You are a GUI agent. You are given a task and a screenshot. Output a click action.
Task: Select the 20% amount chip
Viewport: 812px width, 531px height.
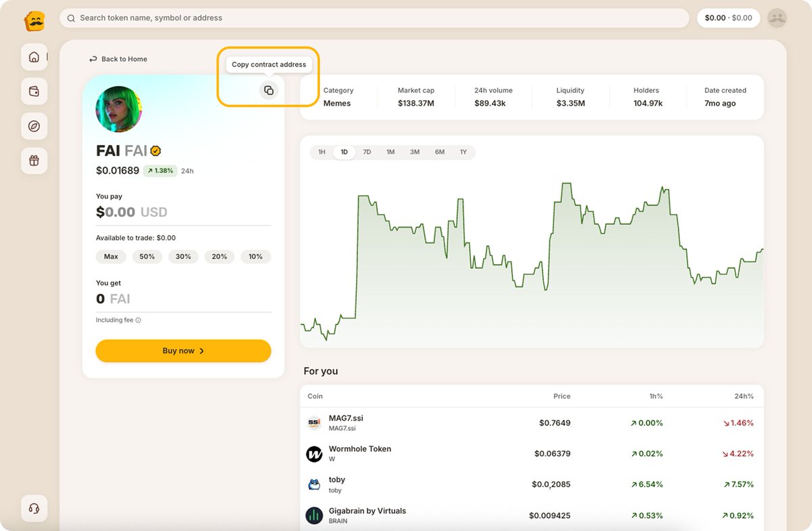click(x=219, y=257)
